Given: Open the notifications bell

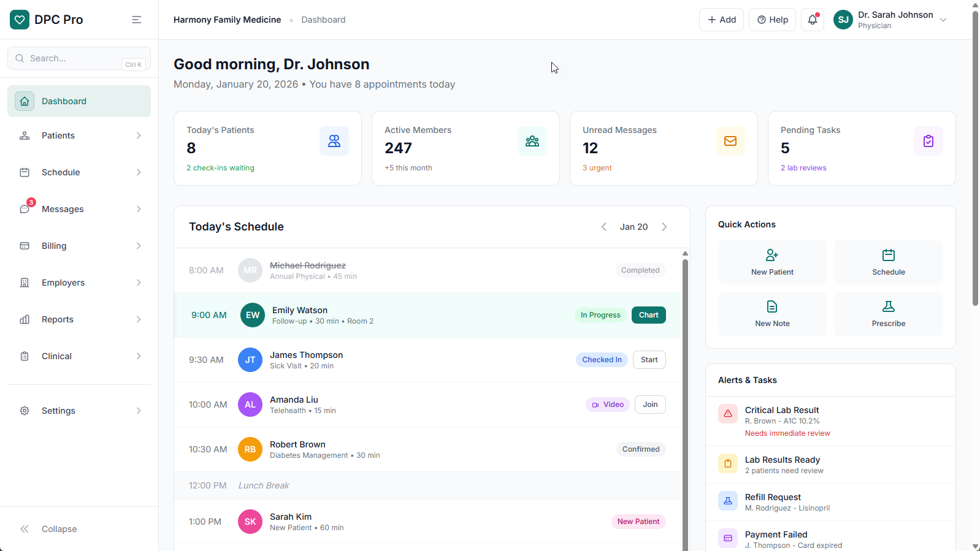Looking at the screenshot, I should click(813, 20).
